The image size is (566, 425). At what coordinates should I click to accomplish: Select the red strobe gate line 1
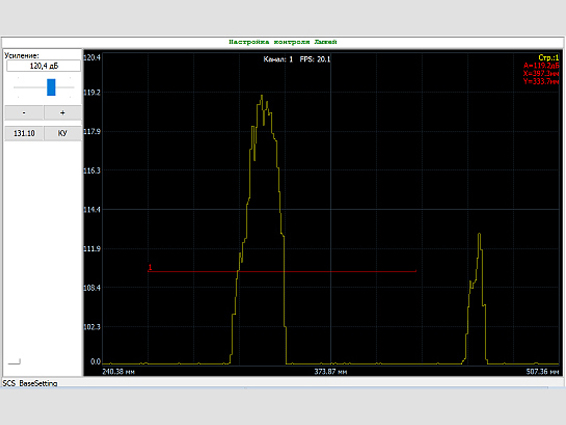pos(282,271)
